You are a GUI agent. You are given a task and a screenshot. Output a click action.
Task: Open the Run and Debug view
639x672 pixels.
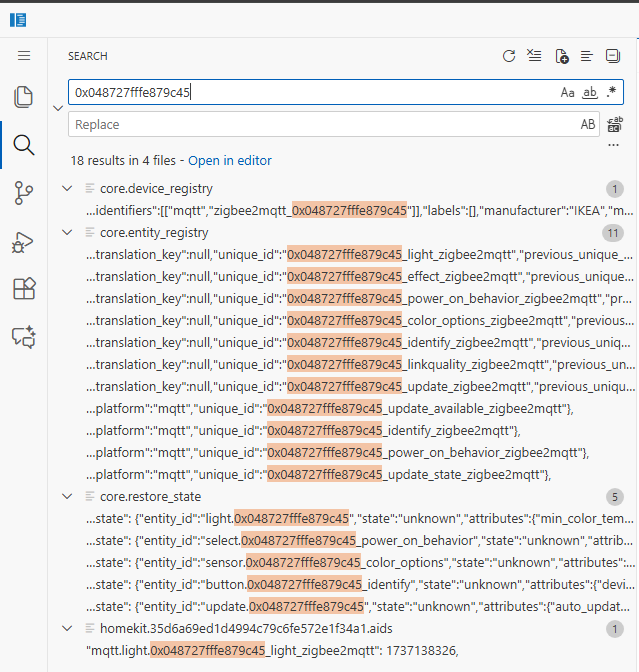23,242
